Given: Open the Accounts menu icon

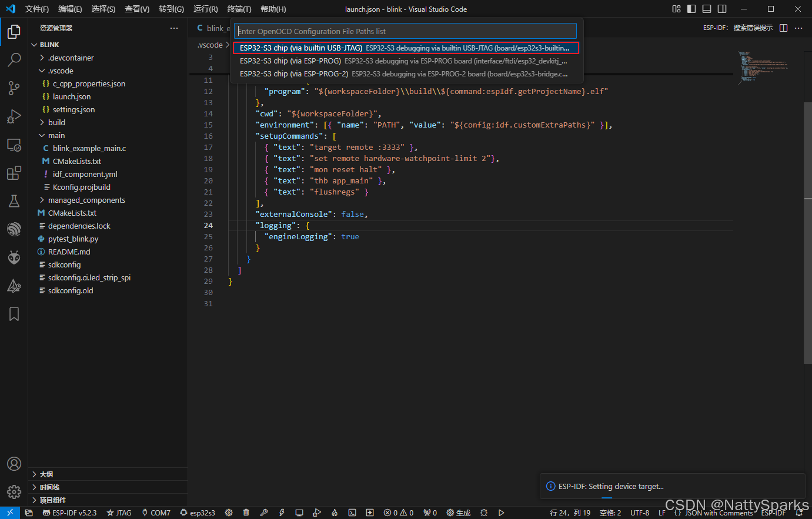Looking at the screenshot, I should click(14, 464).
